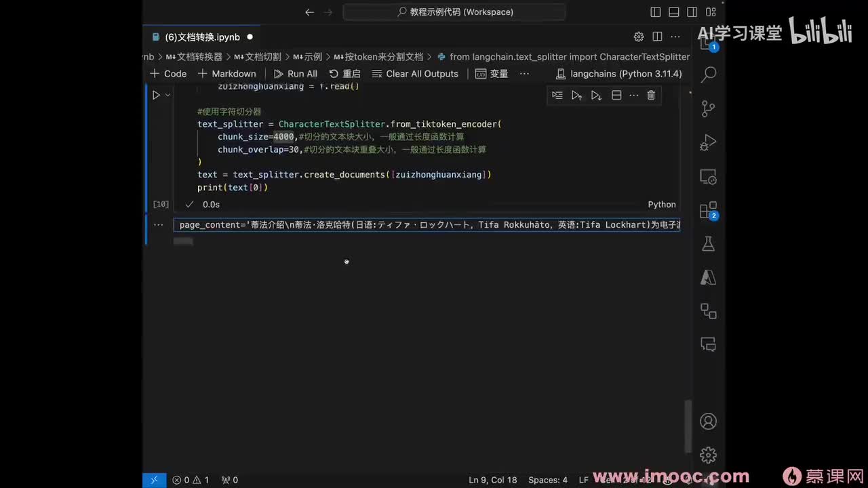Click errors and warnings count in status bar
This screenshot has height=488, width=868.
tap(191, 480)
